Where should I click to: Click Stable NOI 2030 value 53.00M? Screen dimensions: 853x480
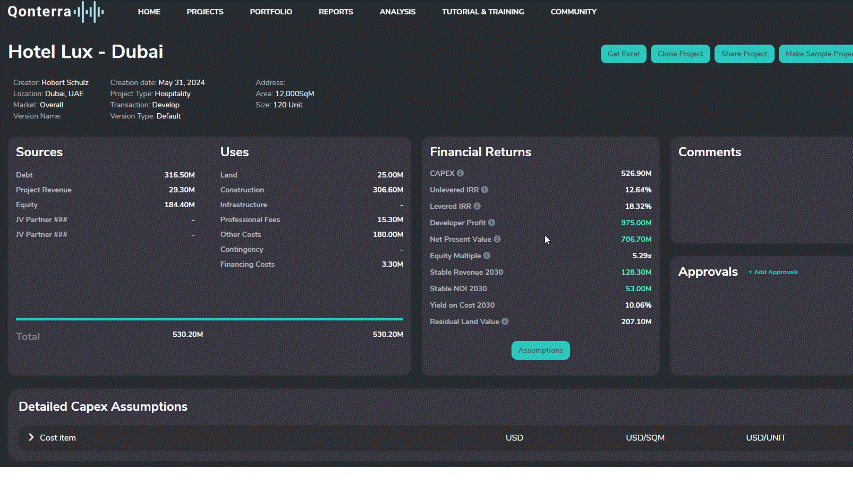pos(638,288)
